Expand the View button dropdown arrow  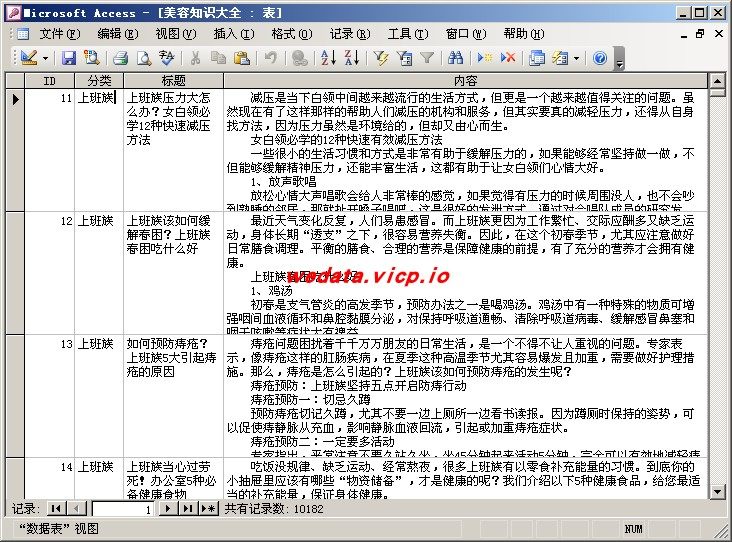(x=45, y=58)
